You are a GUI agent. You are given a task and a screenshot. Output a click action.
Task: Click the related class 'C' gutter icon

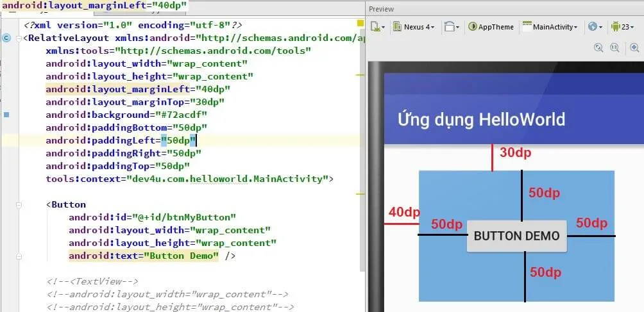pos(6,38)
